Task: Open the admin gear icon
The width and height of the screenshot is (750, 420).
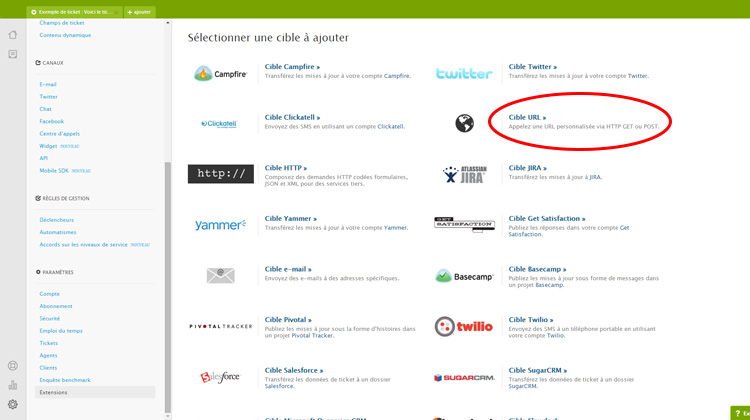Action: [x=13, y=404]
